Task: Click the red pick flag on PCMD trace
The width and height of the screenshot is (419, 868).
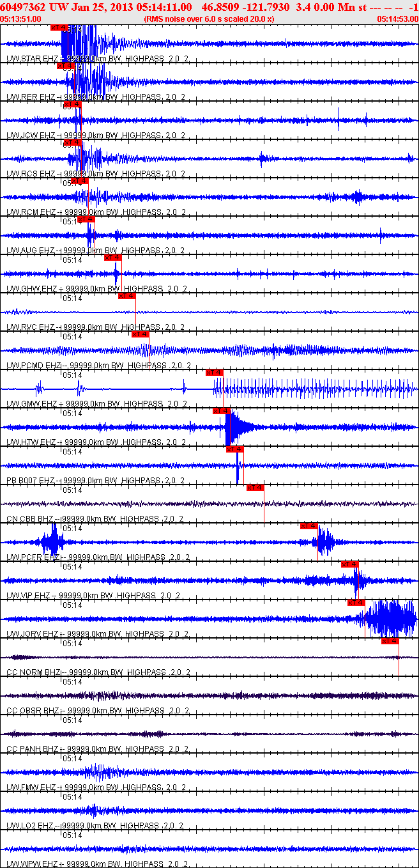Action: coord(141,334)
